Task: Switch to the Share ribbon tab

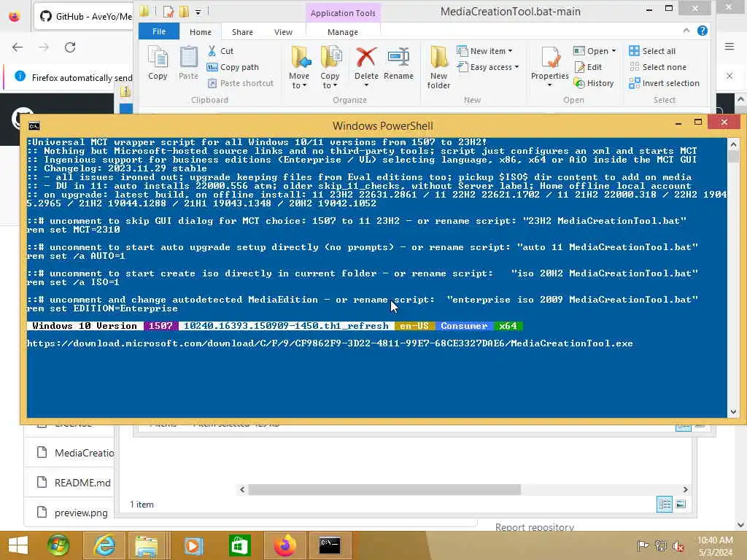Action: [x=242, y=32]
